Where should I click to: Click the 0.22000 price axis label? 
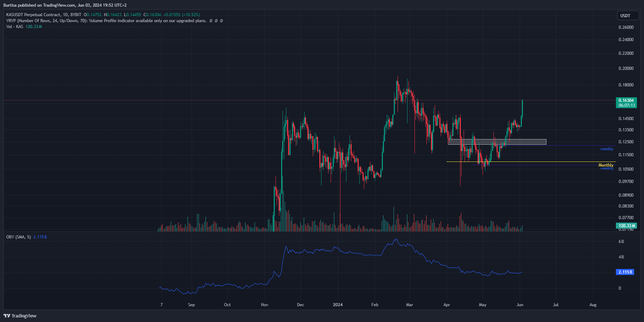point(626,53)
